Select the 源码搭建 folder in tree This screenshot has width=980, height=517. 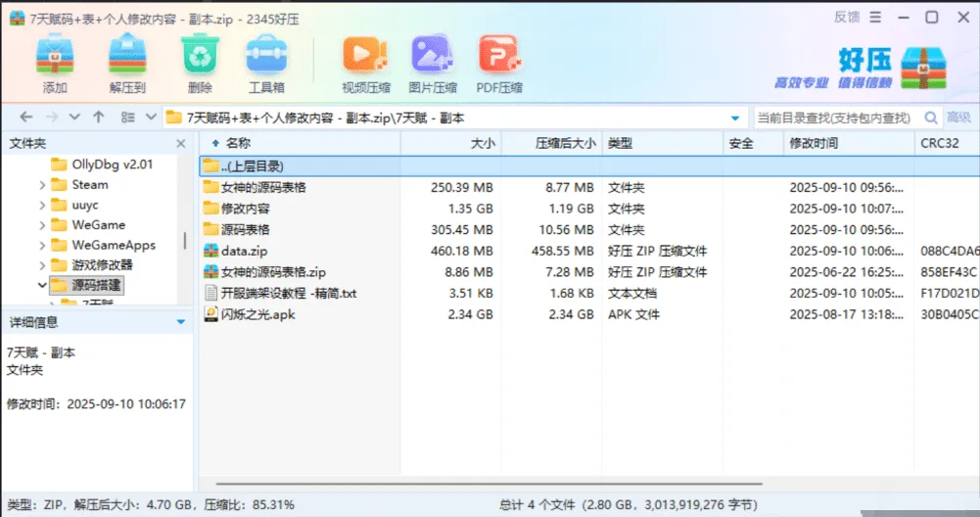86,285
